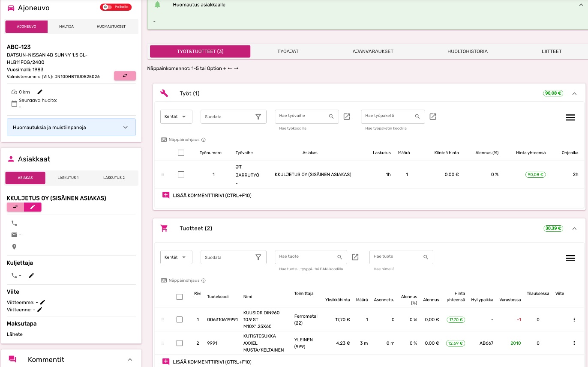Viewport: 588px width, 367px height.
Task: Check the JARRUTYÖ work row checkbox
Action: tap(181, 174)
